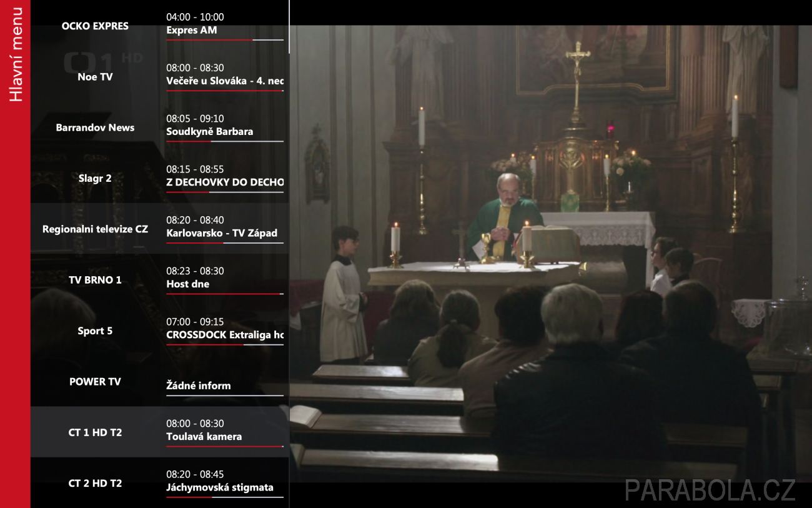The width and height of the screenshot is (812, 508).
Task: Select the POWER TV channel
Action: [95, 382]
